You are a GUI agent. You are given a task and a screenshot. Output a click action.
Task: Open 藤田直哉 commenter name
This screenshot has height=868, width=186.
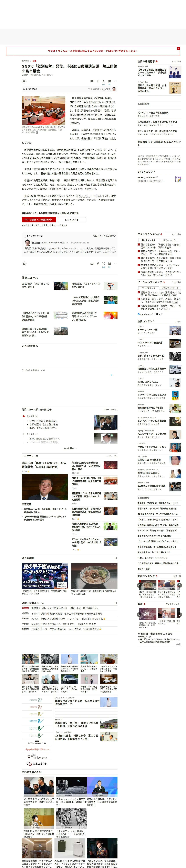coord(36,243)
